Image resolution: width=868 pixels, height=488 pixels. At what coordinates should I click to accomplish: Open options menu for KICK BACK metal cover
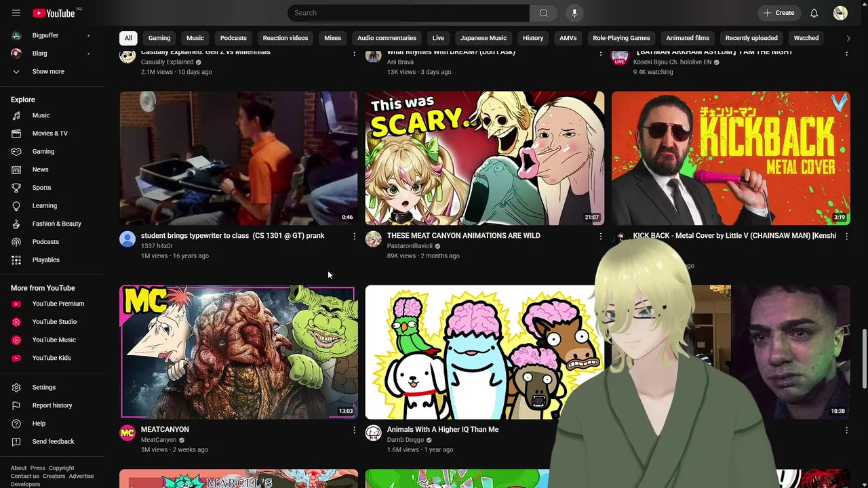click(x=846, y=236)
